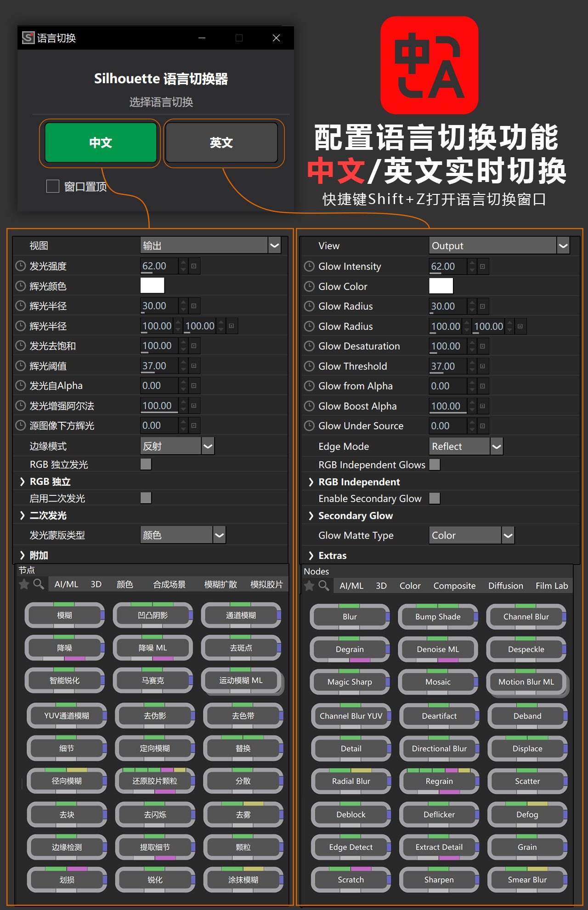The width and height of the screenshot is (588, 910).
Task: Open the Diffusion node tab
Action: (505, 586)
